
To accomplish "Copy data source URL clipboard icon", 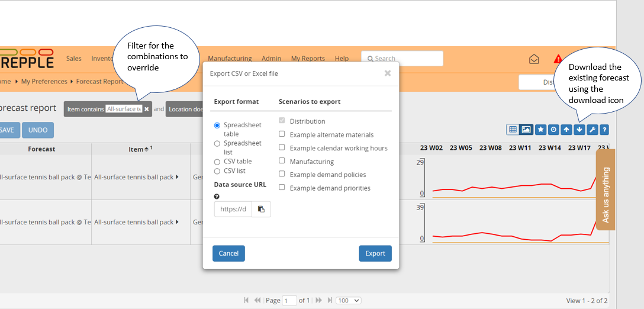I will pyautogui.click(x=261, y=209).
